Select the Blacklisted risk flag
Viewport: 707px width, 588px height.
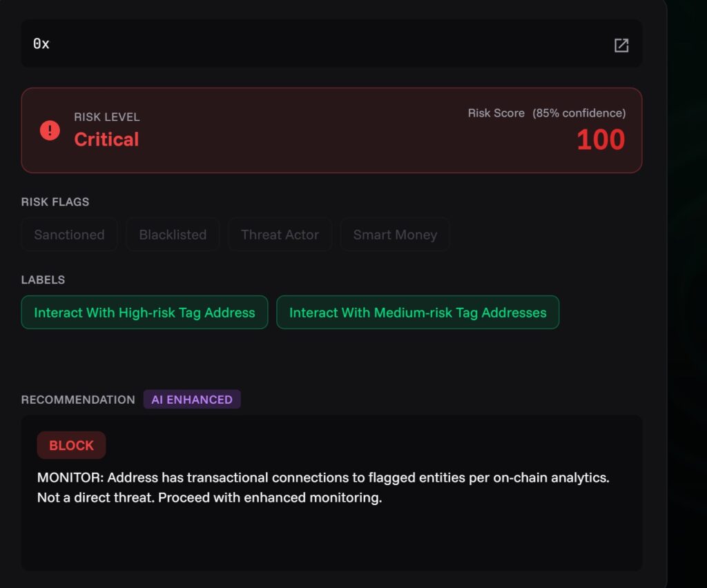click(x=173, y=235)
